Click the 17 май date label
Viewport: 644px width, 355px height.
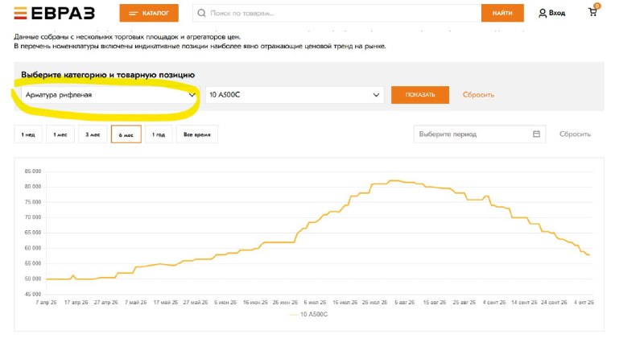[x=166, y=303]
